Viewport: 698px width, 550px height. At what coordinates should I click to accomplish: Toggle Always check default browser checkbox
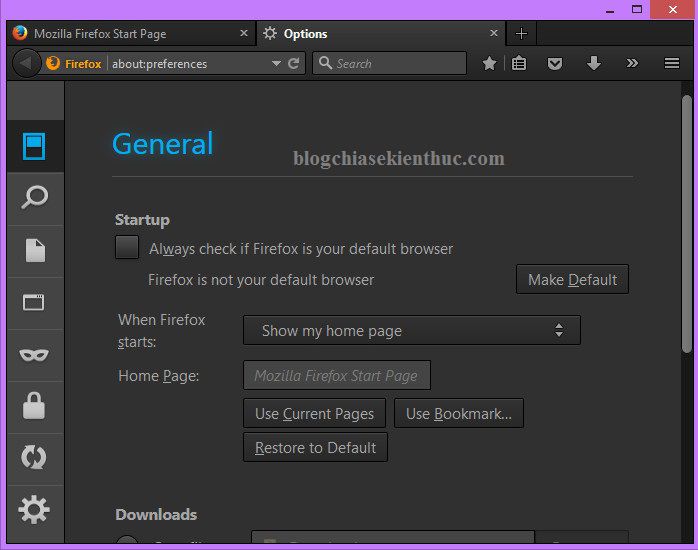pos(127,247)
